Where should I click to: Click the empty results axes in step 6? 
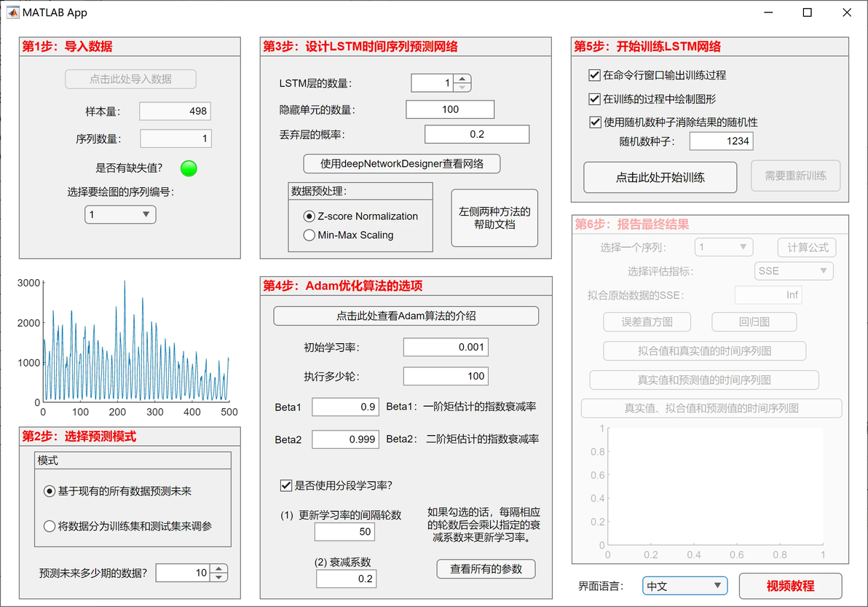715,486
